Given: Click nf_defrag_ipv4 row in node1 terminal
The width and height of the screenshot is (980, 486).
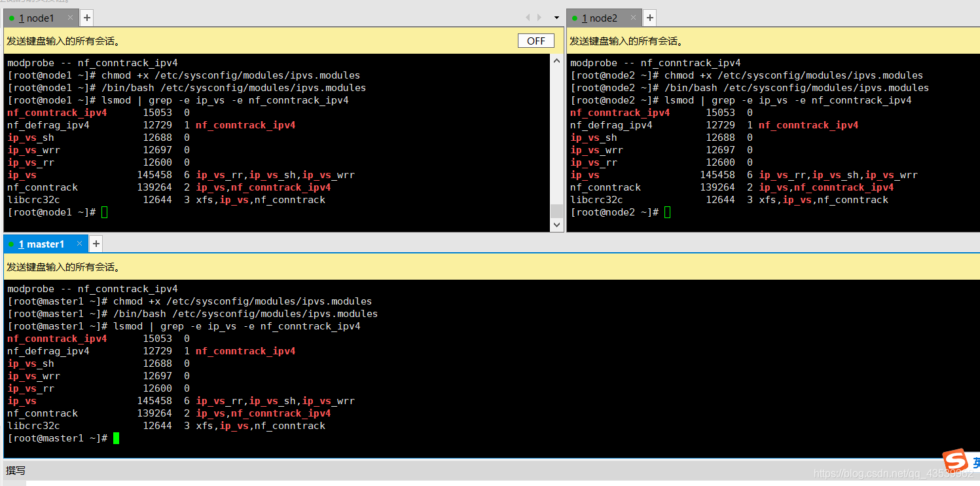Looking at the screenshot, I should click(151, 125).
